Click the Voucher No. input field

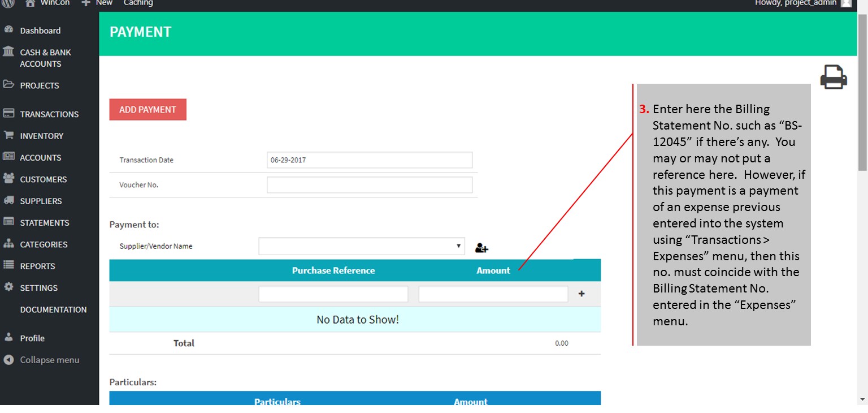click(369, 185)
